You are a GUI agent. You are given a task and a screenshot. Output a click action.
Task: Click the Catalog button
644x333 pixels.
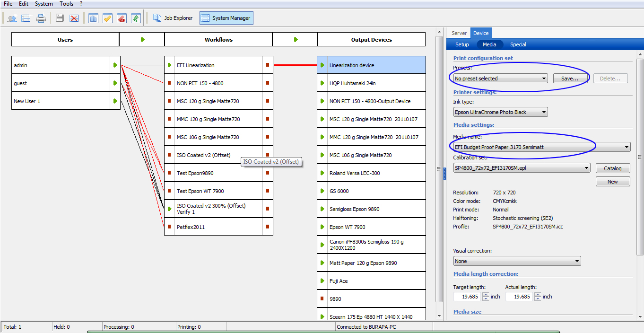(x=613, y=168)
